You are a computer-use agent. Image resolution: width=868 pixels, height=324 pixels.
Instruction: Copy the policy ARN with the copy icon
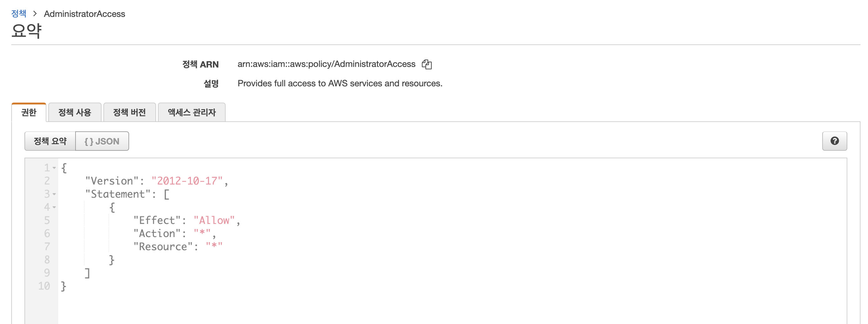pos(426,64)
